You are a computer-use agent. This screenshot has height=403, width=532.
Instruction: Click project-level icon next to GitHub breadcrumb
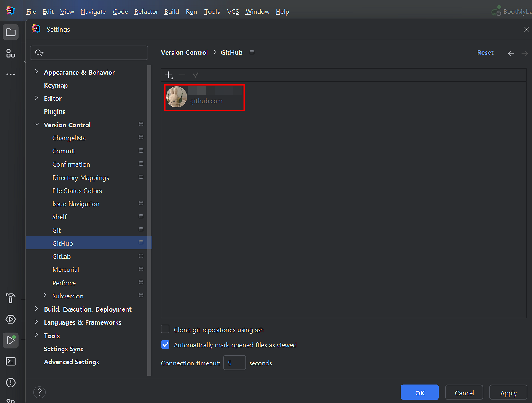tap(252, 52)
